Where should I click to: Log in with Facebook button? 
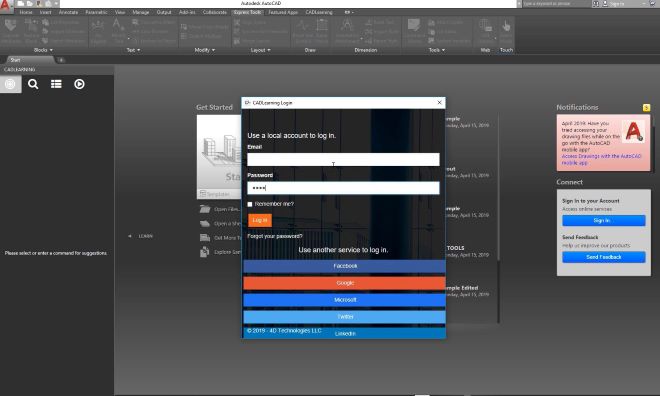coord(344,266)
